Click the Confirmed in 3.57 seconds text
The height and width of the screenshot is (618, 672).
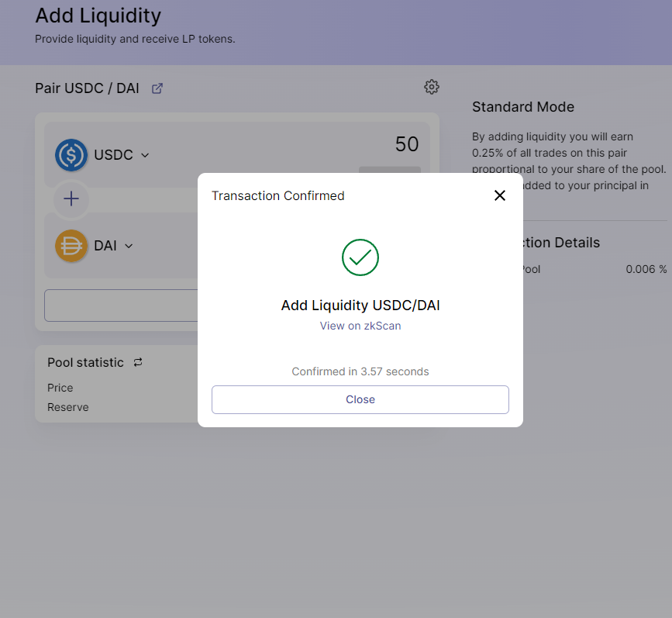(360, 371)
